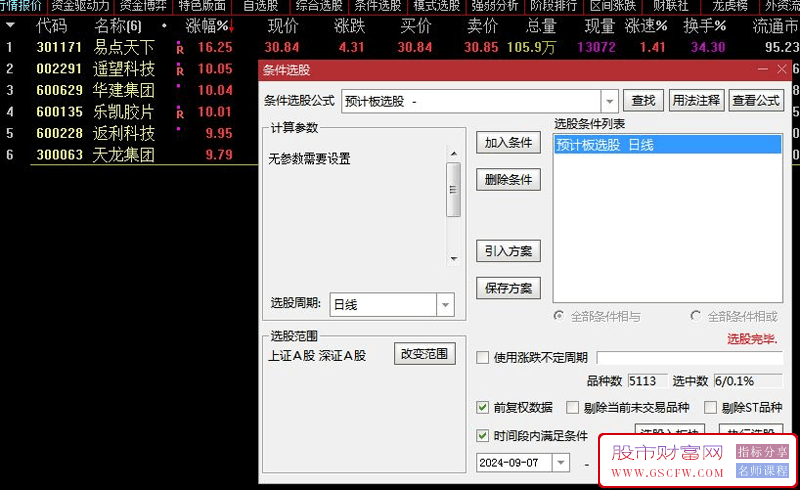
Task: Select 全部条件相或 radio button
Action: (x=695, y=316)
